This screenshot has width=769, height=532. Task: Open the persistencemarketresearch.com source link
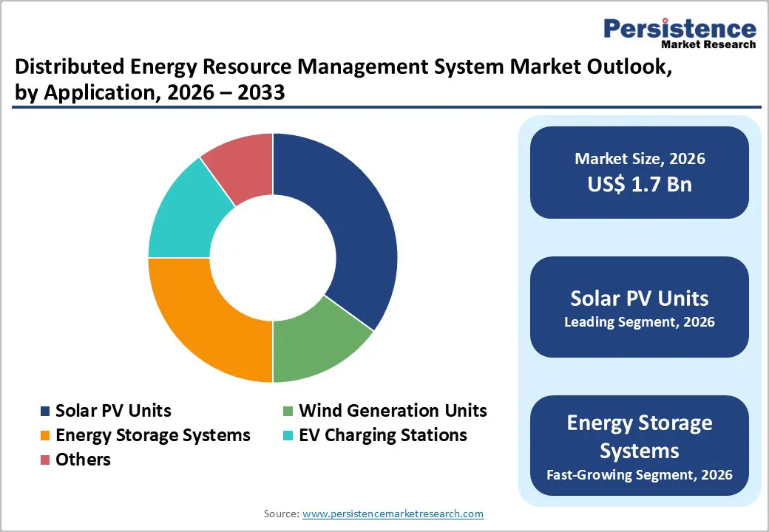tap(393, 513)
